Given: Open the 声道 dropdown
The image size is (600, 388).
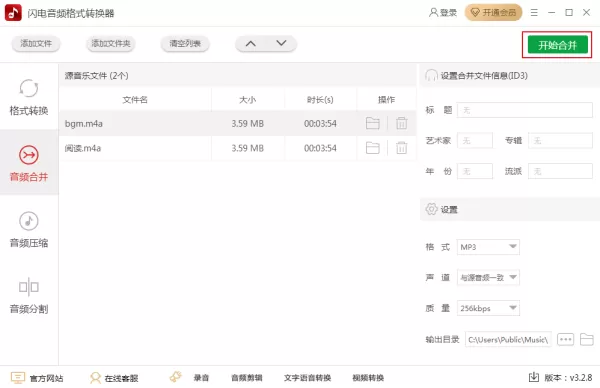Looking at the screenshot, I should pos(488,277).
